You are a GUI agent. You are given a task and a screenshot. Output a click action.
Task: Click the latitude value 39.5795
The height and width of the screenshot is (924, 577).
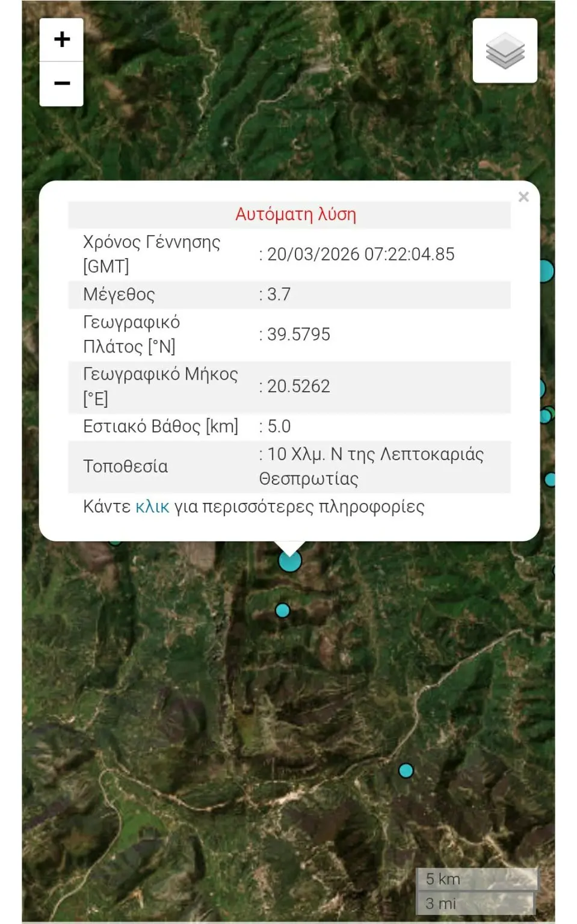298,334
